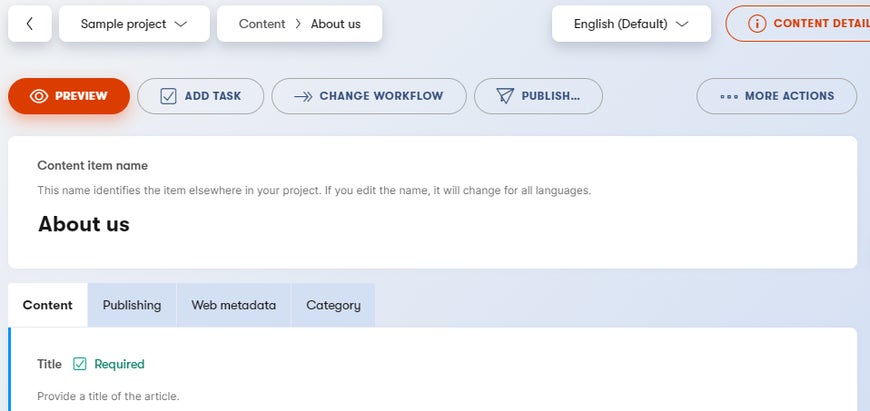
Task: Click the eye icon in Preview
Action: click(x=39, y=96)
